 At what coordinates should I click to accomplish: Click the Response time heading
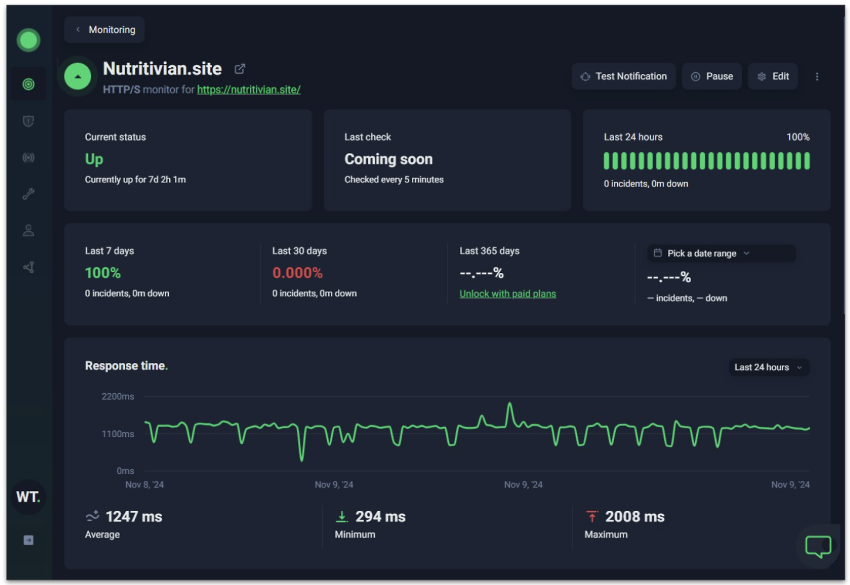point(126,366)
